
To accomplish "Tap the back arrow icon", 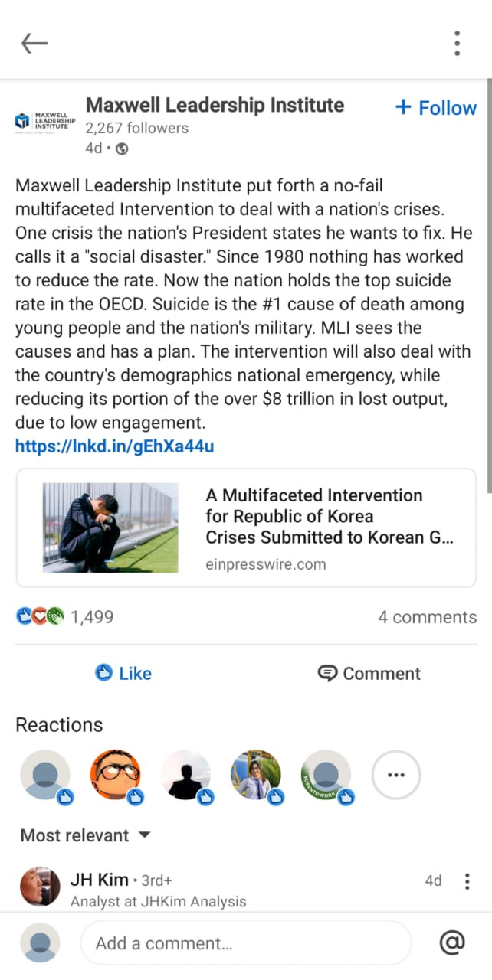I will 34,44.
